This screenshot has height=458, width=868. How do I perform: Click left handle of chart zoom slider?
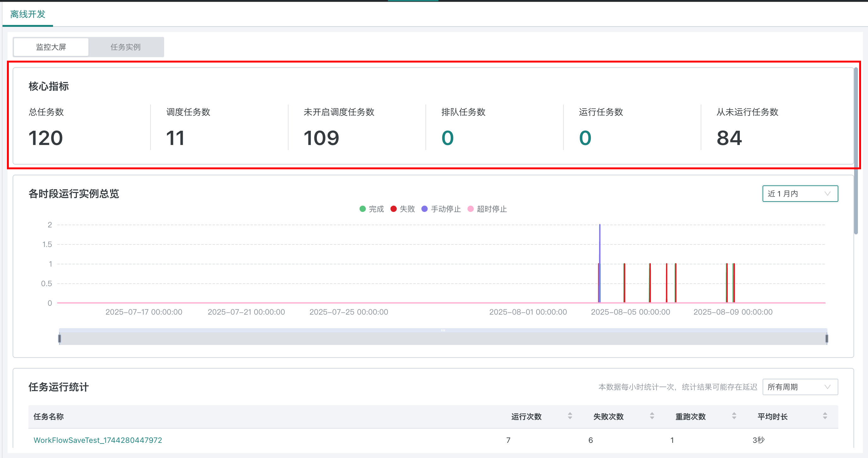coord(60,338)
